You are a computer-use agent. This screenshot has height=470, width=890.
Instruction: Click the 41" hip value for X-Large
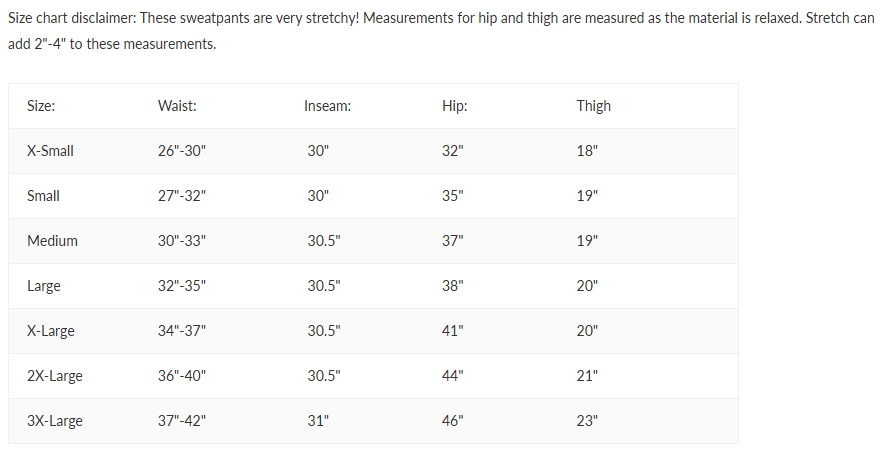coord(452,331)
